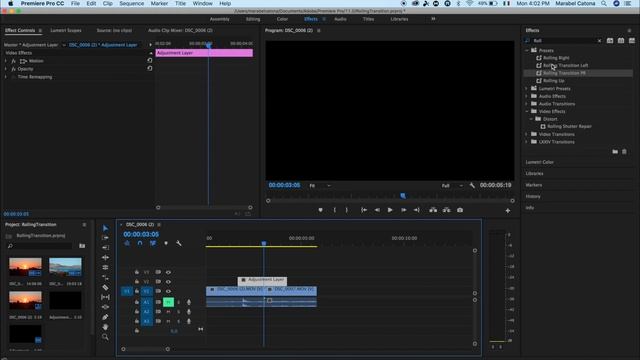This screenshot has width=640, height=360.
Task: Open the Full playback resolution dropdown
Action: (452, 186)
